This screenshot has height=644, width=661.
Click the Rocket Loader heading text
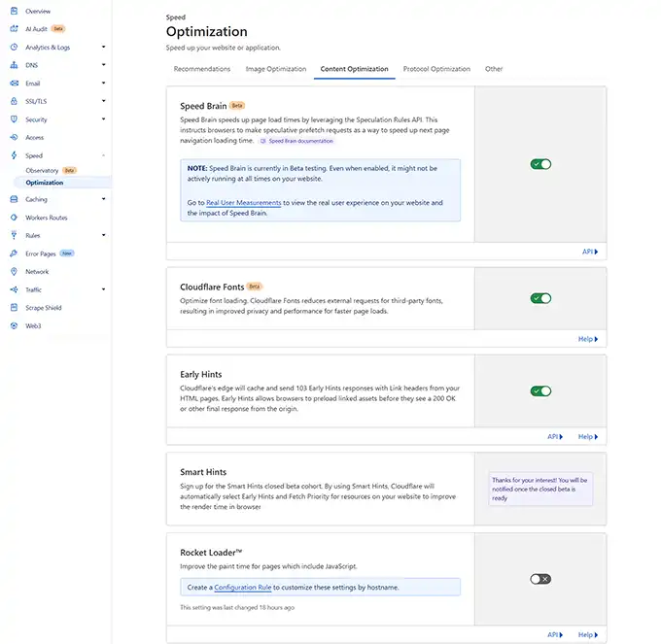[x=211, y=552]
